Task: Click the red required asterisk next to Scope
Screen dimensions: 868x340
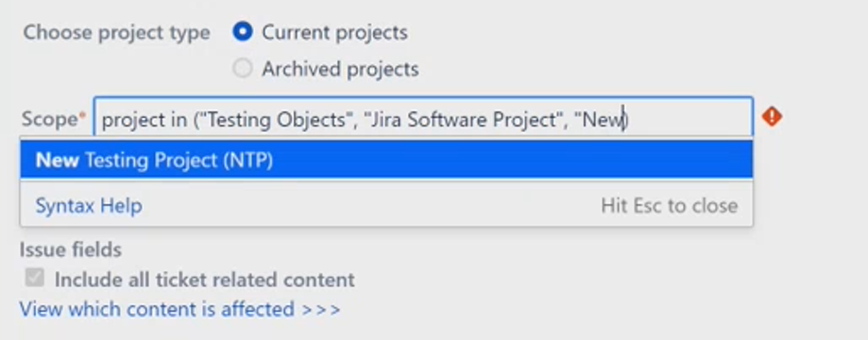Action: pyautogui.click(x=83, y=114)
